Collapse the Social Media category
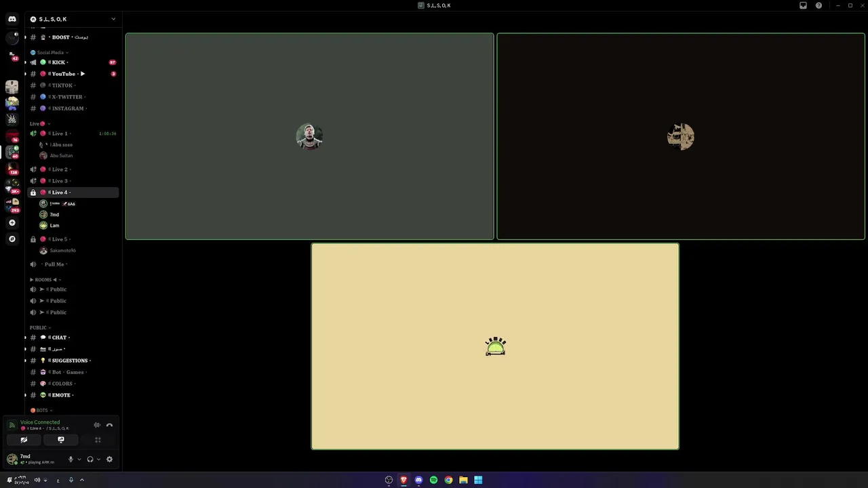 (50, 52)
